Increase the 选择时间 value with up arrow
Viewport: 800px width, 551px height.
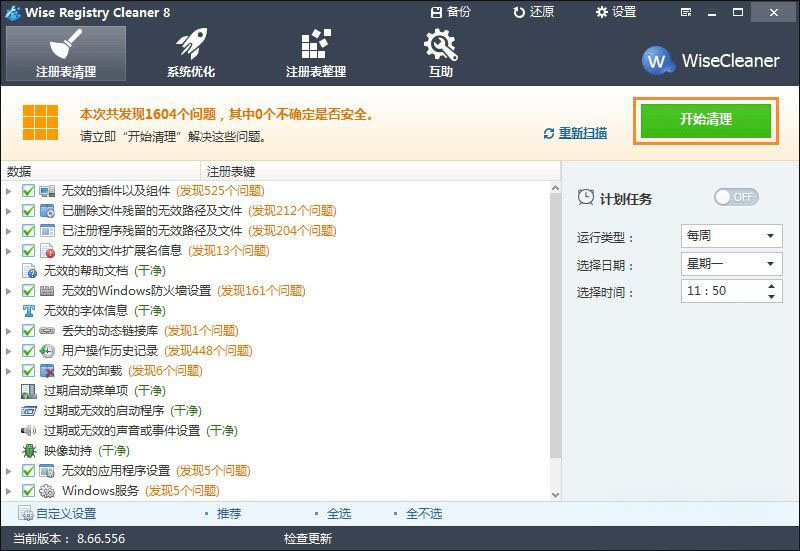click(x=771, y=286)
